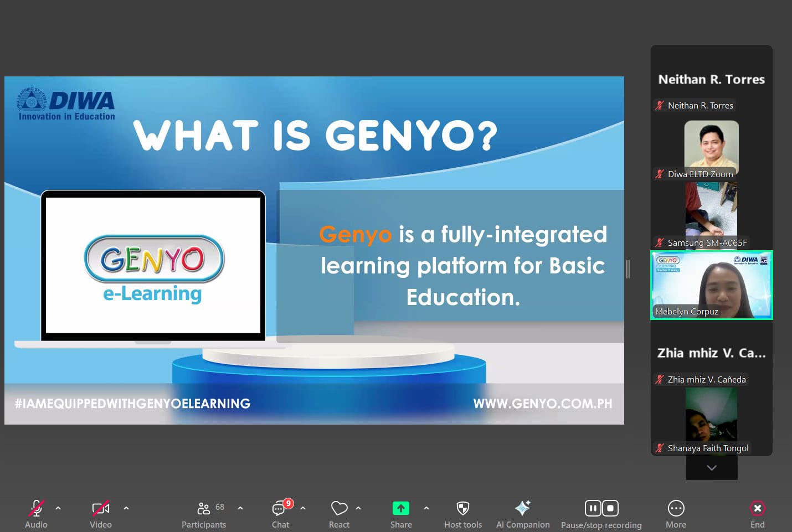Image resolution: width=792 pixels, height=532 pixels.
Task: Expand video options arrow beside Video
Action: pos(126,508)
